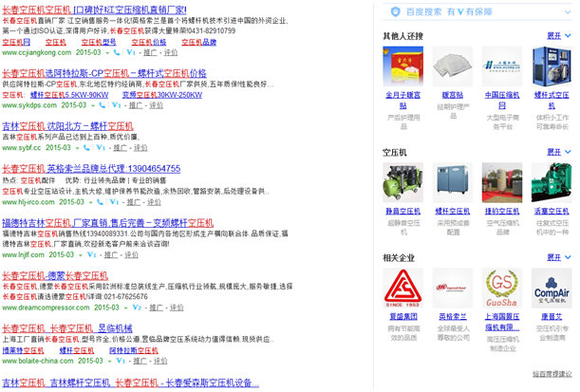Open the 螺杆空压机 thumbnail in the 空压机 section
The width and height of the screenshot is (580, 392).
(453, 182)
